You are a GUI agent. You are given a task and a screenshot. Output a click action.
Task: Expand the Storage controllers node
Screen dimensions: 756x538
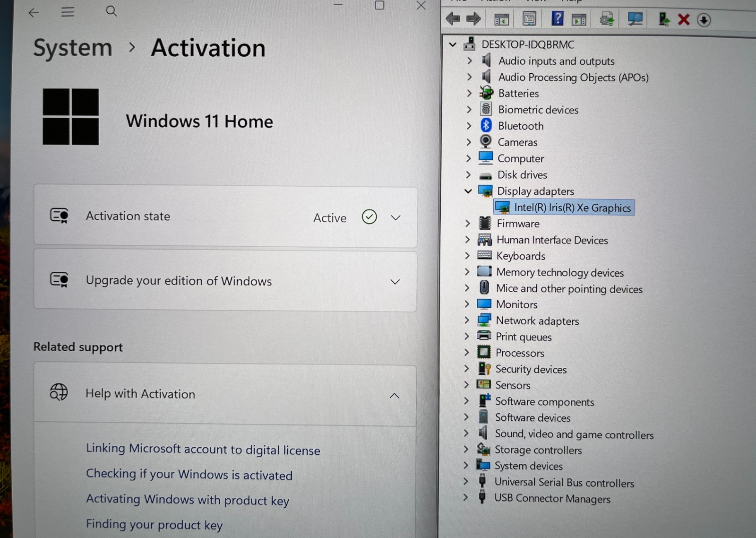click(466, 449)
